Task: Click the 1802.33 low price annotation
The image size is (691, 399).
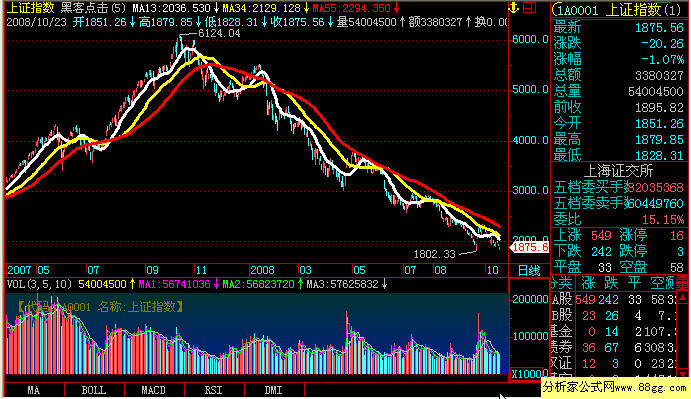Action: 434,254
